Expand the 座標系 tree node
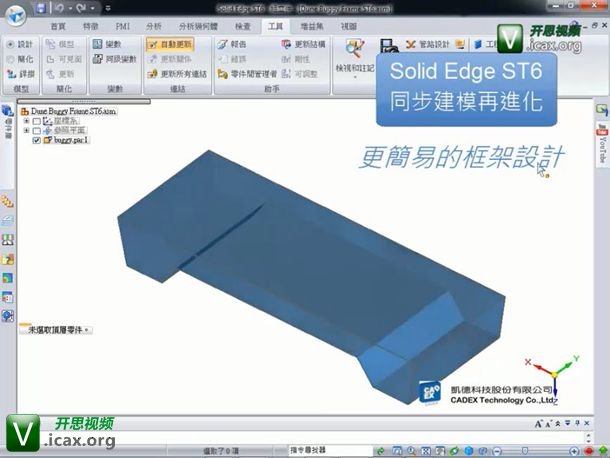This screenshot has height=458, width=610. pyautogui.click(x=26, y=121)
